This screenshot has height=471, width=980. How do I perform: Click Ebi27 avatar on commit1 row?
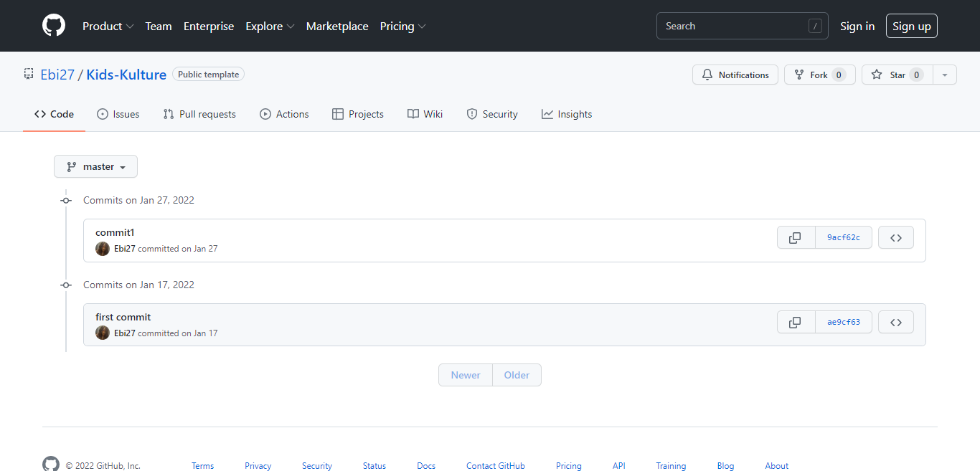point(103,249)
